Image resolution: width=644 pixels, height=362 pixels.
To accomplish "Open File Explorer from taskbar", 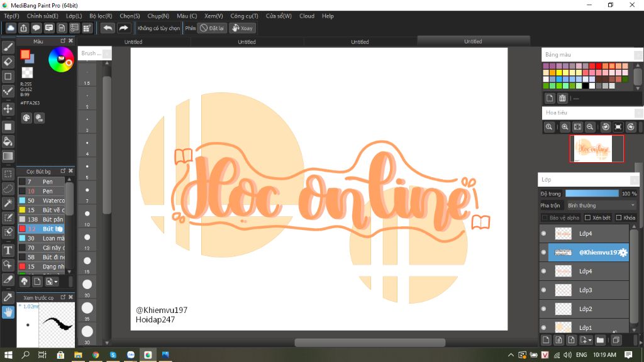I will pos(78,354).
